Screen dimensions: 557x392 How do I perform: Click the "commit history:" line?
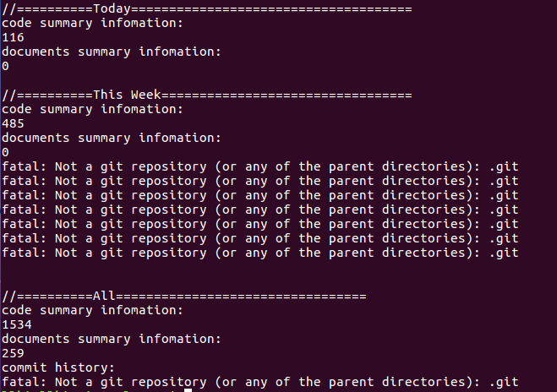[57, 367]
